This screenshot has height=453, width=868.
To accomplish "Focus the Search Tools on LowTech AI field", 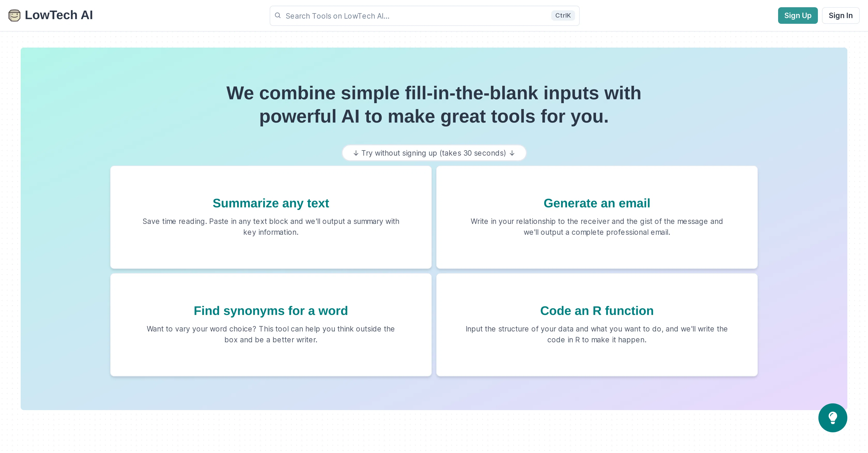I will (x=424, y=16).
